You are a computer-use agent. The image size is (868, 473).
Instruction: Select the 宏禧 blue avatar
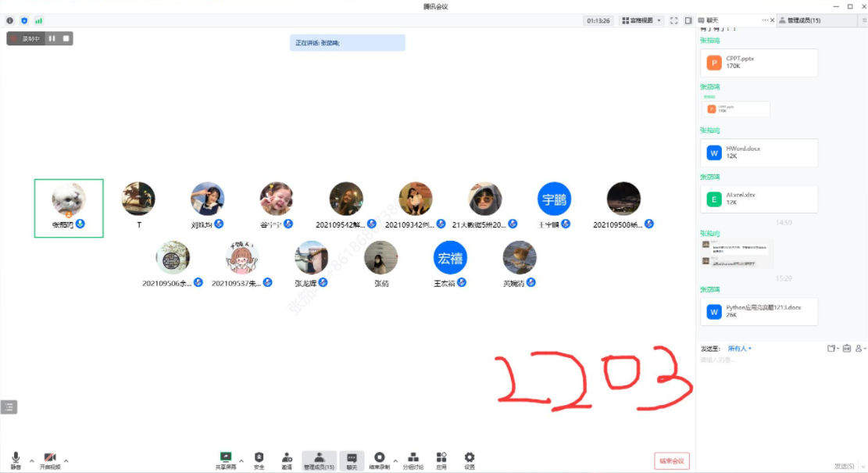pyautogui.click(x=450, y=257)
